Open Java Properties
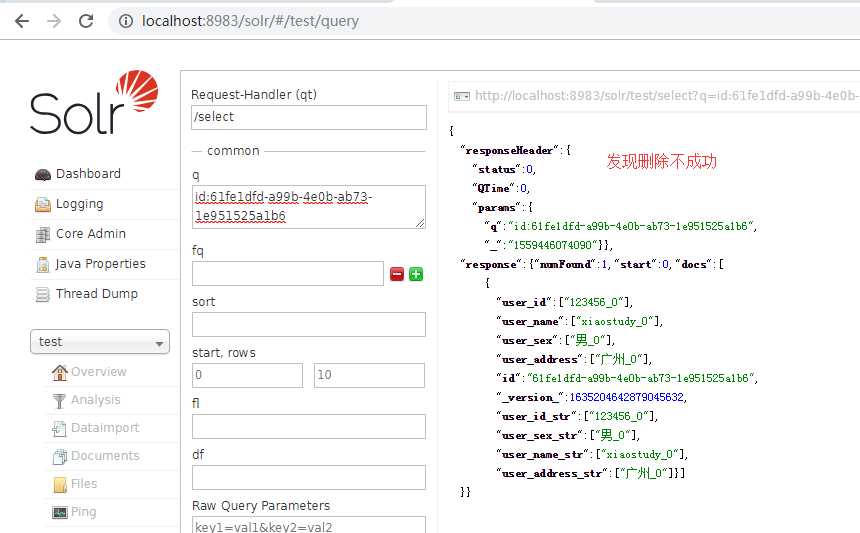The width and height of the screenshot is (860, 533). 100,264
